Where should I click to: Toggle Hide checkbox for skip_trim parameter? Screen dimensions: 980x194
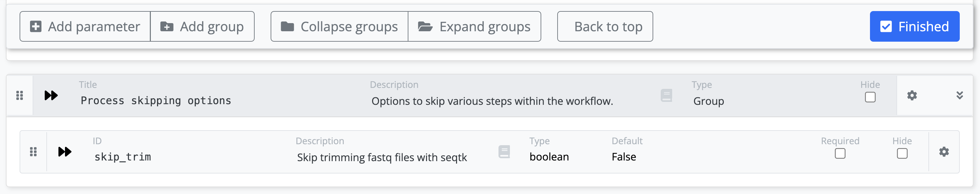pyautogui.click(x=902, y=153)
